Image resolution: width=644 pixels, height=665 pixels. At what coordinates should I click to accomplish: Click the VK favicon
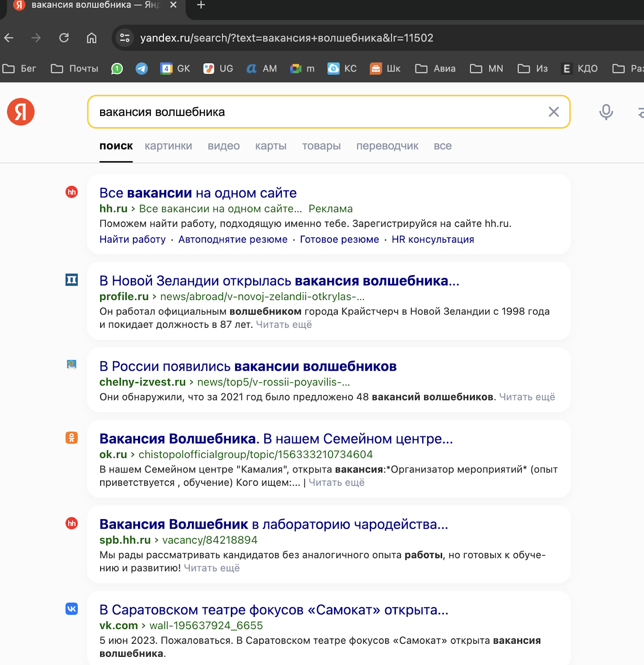pos(72,609)
